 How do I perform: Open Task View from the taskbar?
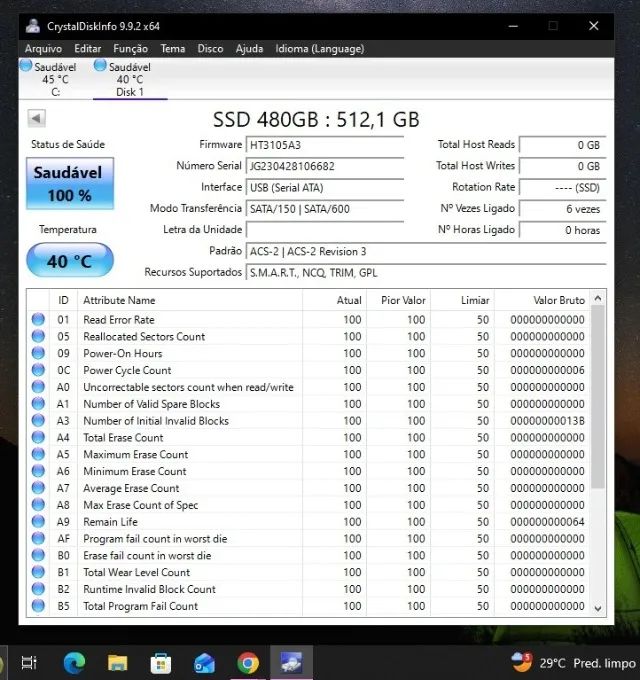(x=29, y=663)
